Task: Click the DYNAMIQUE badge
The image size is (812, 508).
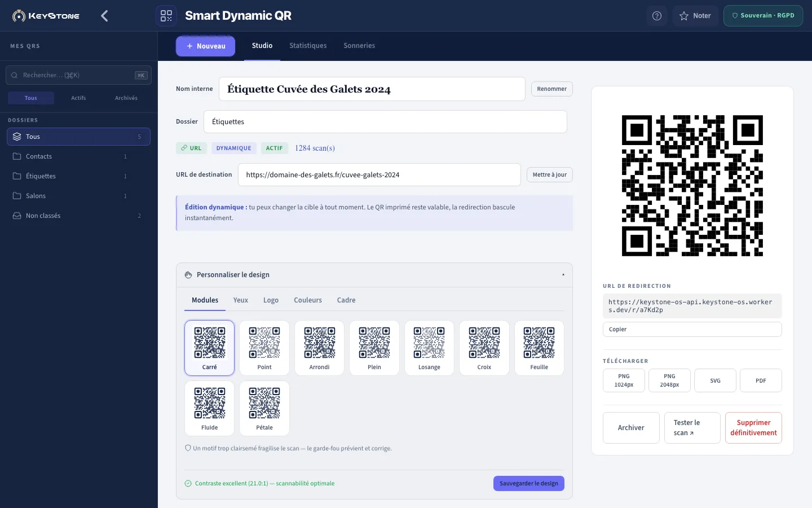Action: [234, 148]
